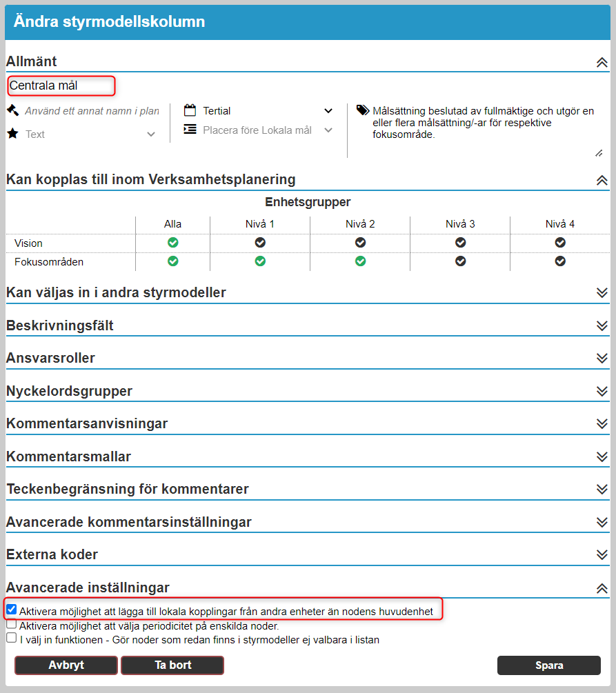The image size is (616, 693).
Task: Click the indent placement icon beside Placera före
Action: [190, 130]
